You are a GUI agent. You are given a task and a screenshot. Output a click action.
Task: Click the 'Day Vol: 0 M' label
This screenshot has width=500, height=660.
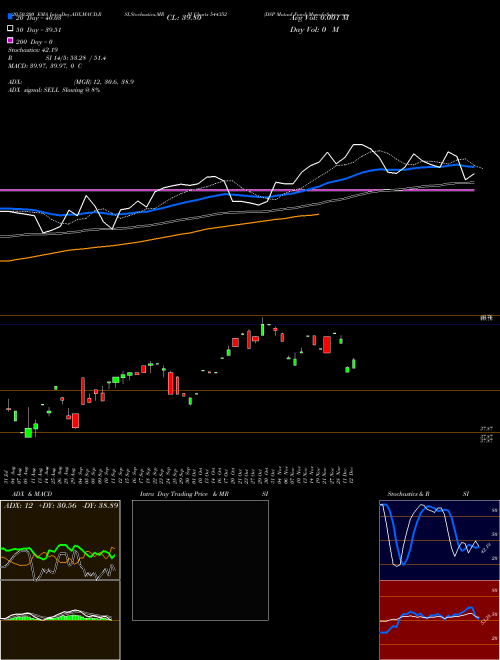[x=314, y=29]
